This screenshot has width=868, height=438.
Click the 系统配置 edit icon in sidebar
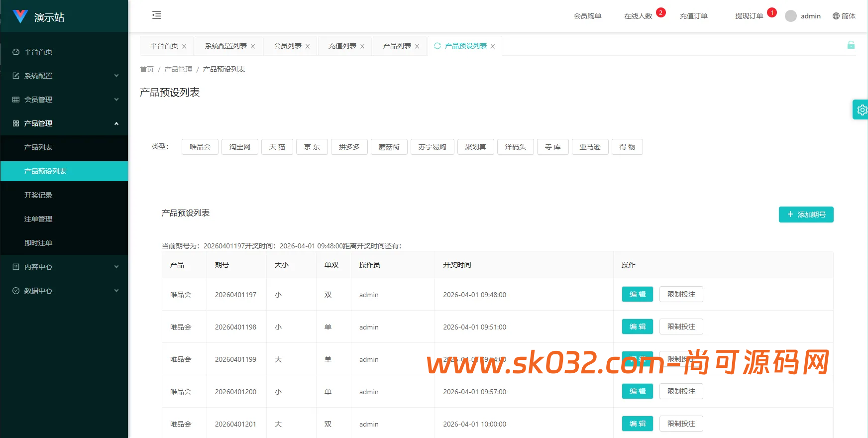point(16,76)
